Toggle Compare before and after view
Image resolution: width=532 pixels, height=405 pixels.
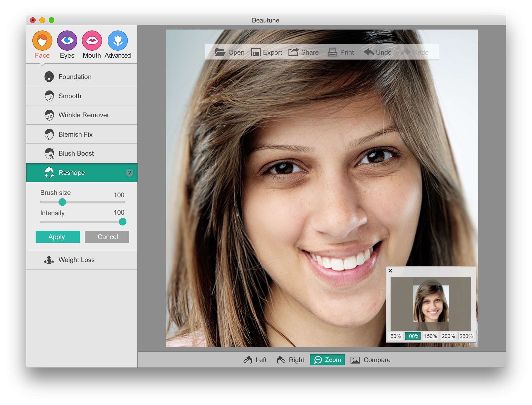tap(370, 360)
